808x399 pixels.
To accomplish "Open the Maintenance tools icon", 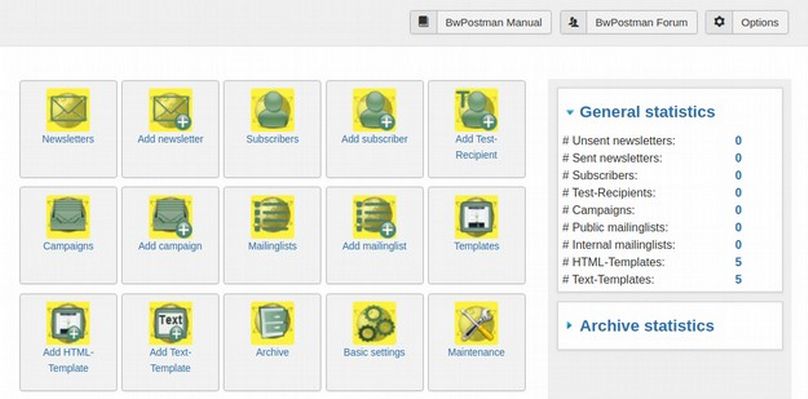I will tap(477, 323).
